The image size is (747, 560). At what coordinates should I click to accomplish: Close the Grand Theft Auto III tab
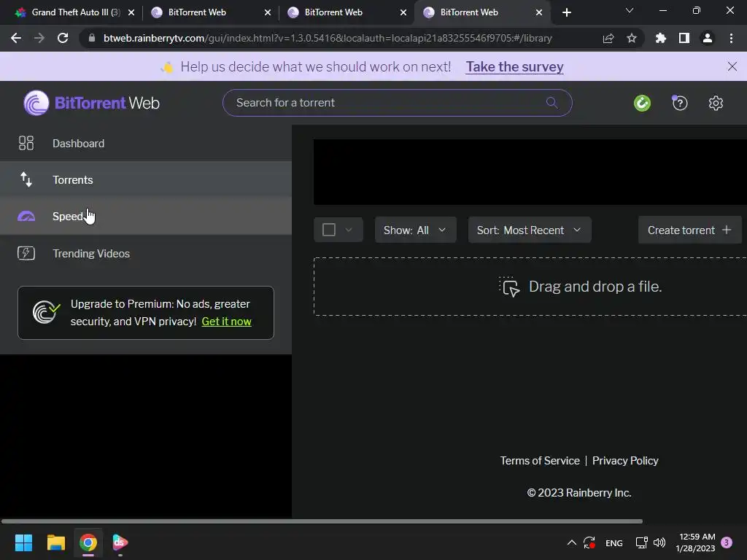click(131, 12)
